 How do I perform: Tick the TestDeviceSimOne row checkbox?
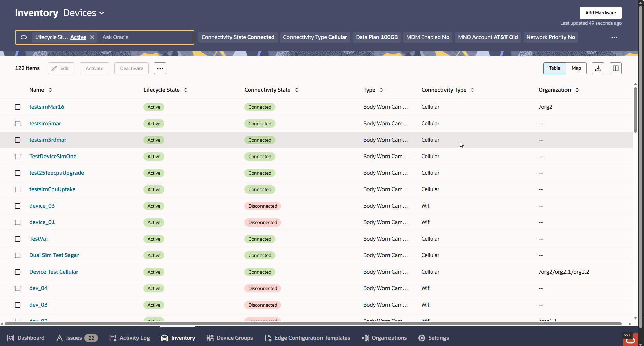[18, 157]
